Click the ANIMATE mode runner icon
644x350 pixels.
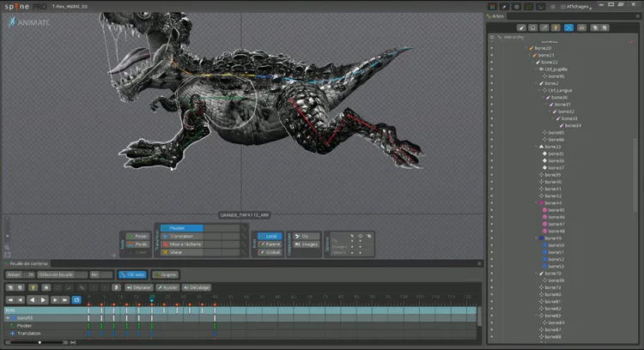[12, 22]
